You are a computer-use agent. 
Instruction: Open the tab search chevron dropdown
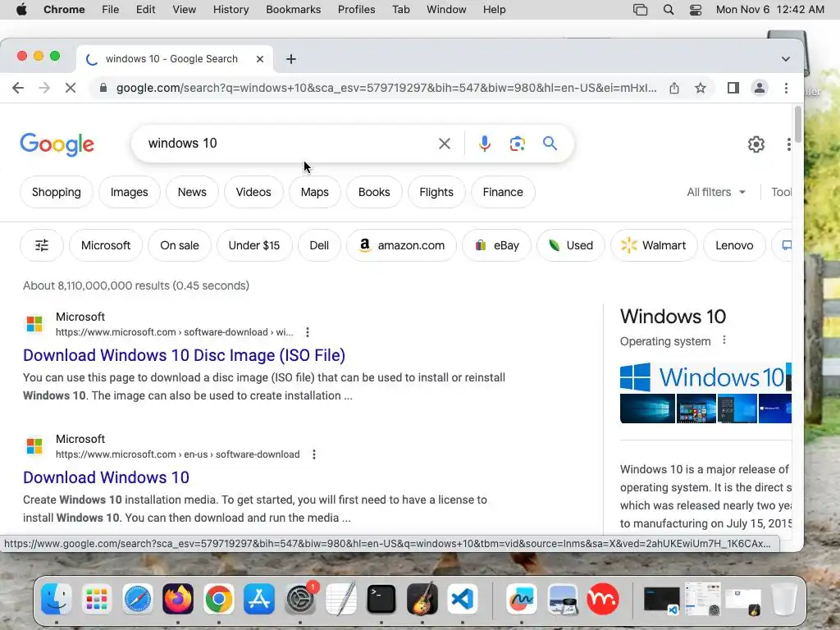[785, 59]
